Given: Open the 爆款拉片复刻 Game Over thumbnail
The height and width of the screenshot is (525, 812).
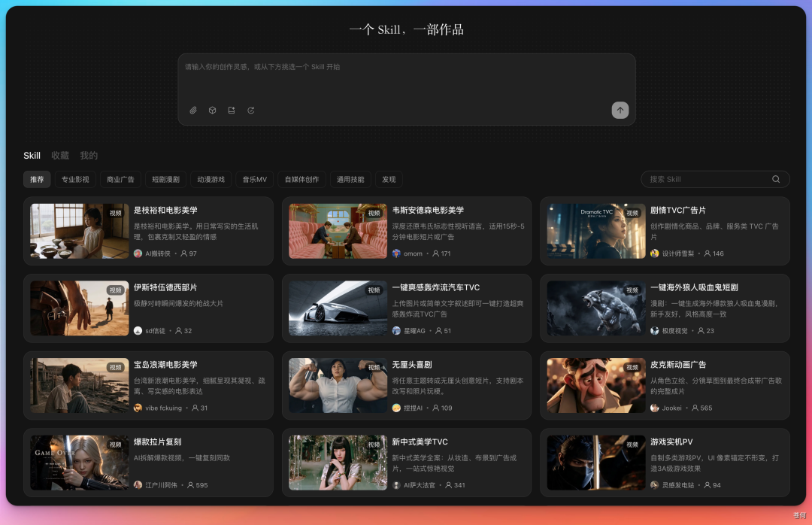Looking at the screenshot, I should pos(79,463).
